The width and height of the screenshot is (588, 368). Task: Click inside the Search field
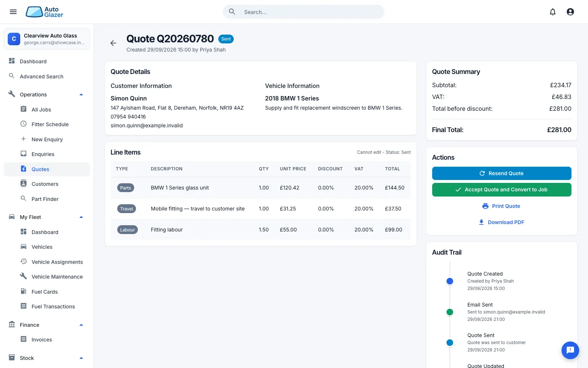[304, 12]
